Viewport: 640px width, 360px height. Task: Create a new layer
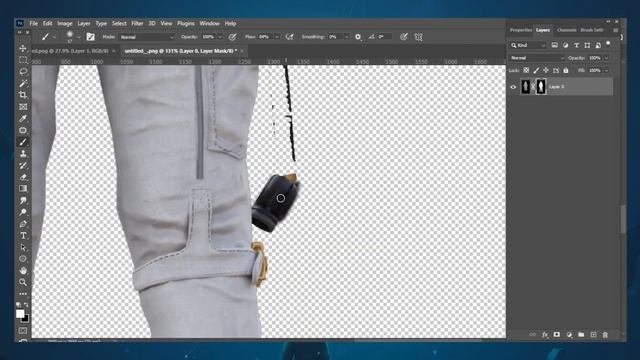point(593,335)
